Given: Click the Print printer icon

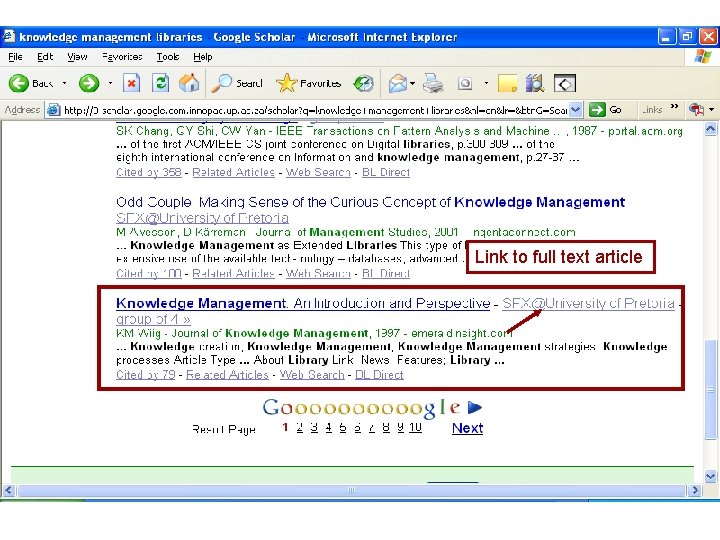Looking at the screenshot, I should point(433,83).
